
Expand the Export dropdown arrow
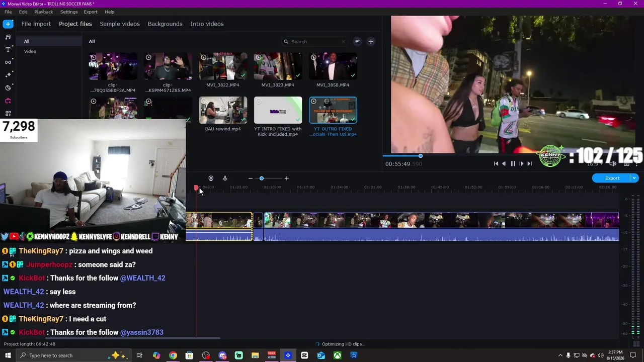click(x=634, y=178)
